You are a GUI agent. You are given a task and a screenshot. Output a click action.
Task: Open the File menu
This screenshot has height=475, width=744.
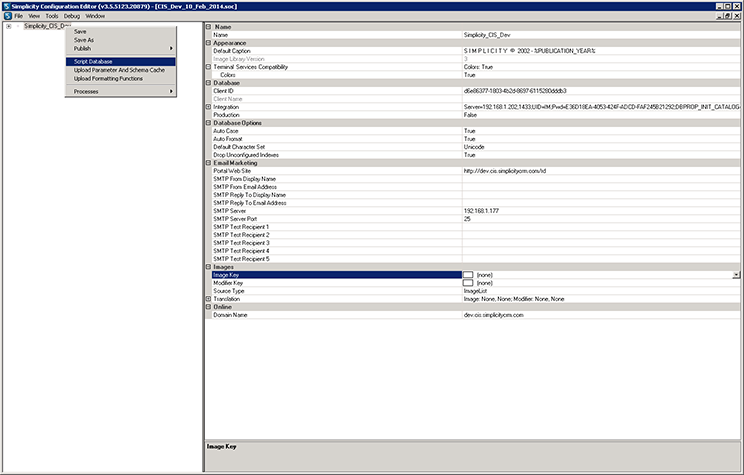[19, 16]
